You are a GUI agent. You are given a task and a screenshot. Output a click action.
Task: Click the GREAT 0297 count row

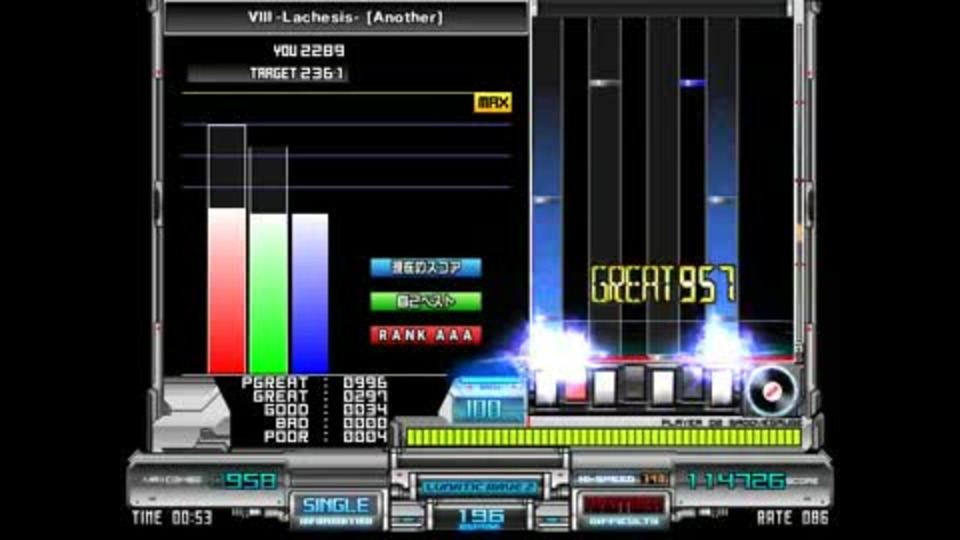pos(320,396)
